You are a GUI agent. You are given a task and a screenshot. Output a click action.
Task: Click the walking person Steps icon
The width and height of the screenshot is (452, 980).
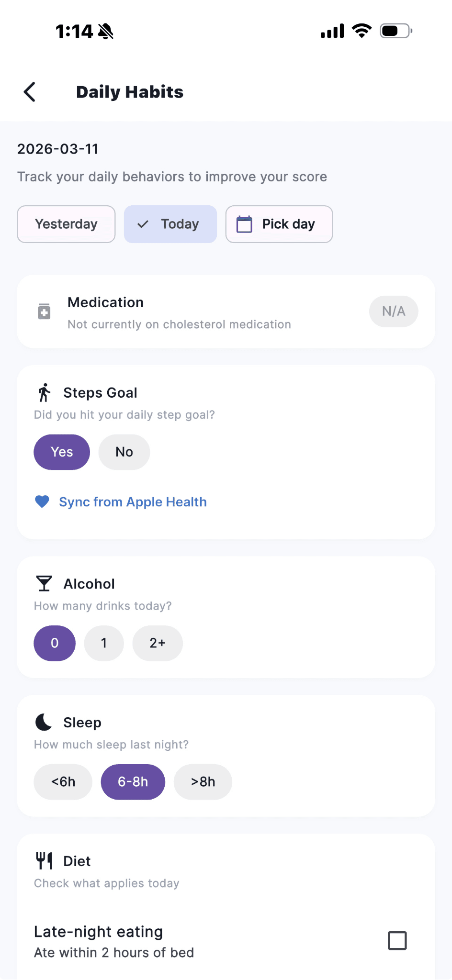(x=44, y=393)
